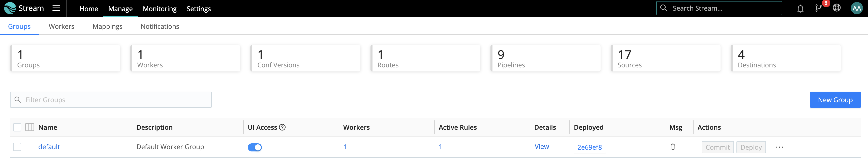The height and width of the screenshot is (158, 868).
Task: Click the New Group button
Action: click(x=835, y=100)
